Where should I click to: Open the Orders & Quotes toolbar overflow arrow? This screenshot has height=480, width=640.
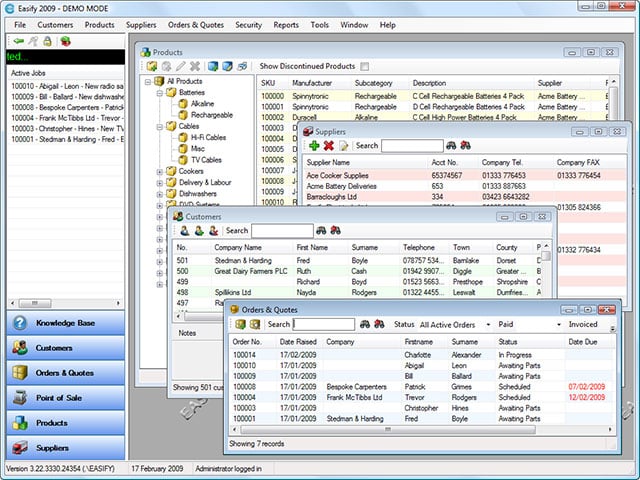coord(612,328)
